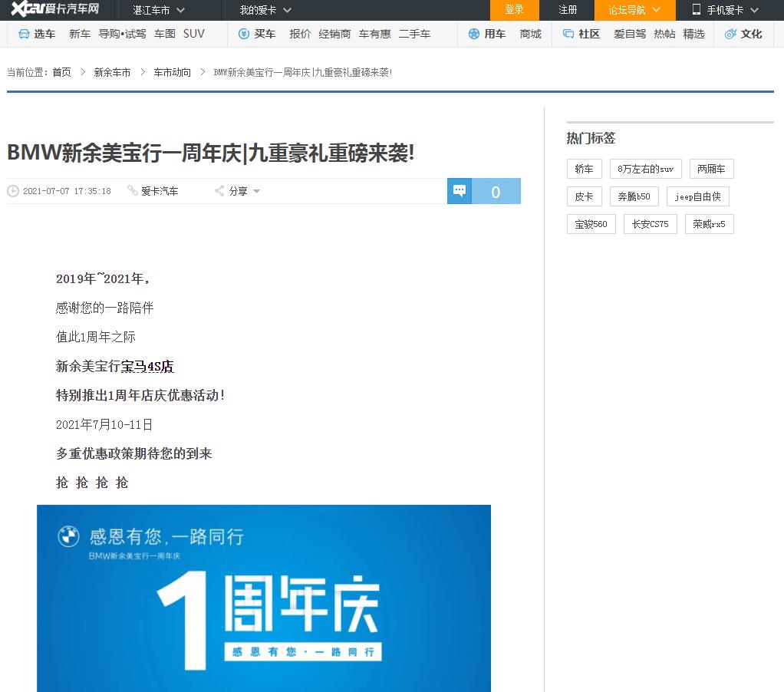This screenshot has height=692, width=784.
Task: Expand the 我的爱卡 menu
Action: tap(265, 10)
